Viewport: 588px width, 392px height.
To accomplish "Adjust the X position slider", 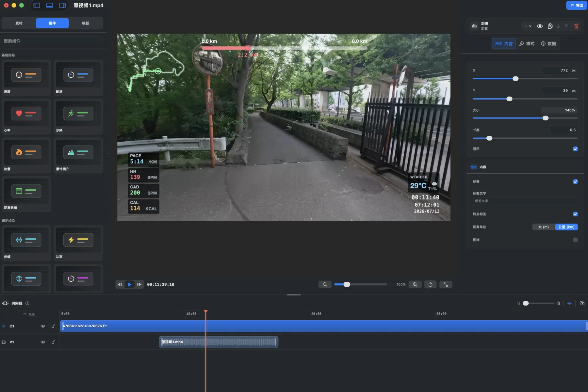I will [x=515, y=79].
